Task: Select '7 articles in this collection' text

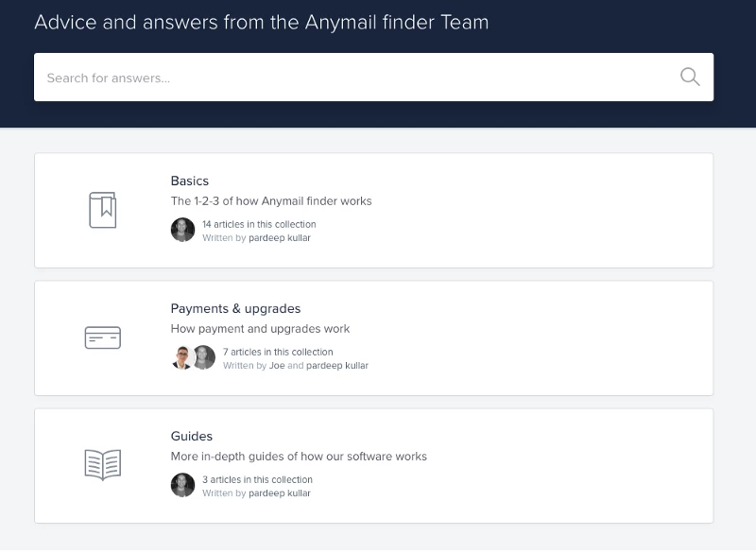Action: point(278,352)
